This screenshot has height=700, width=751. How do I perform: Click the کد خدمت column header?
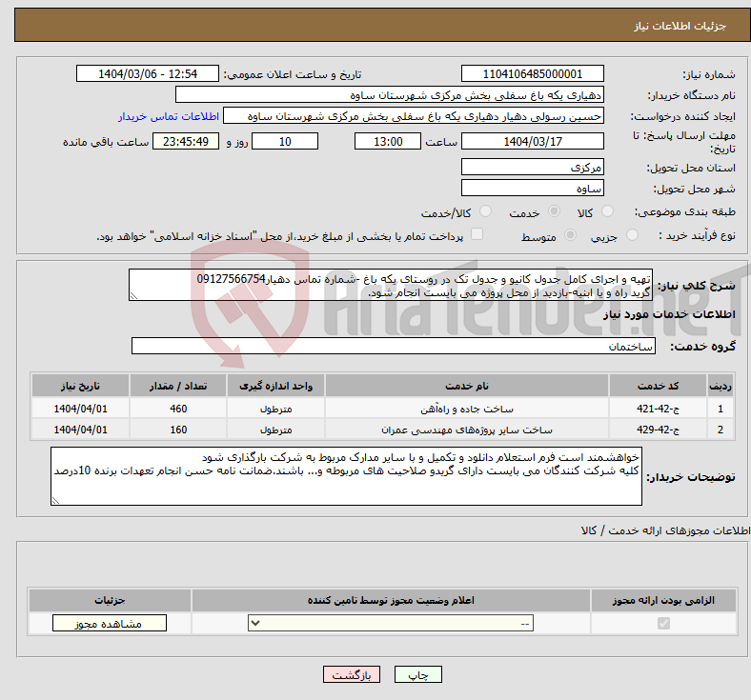[658, 386]
